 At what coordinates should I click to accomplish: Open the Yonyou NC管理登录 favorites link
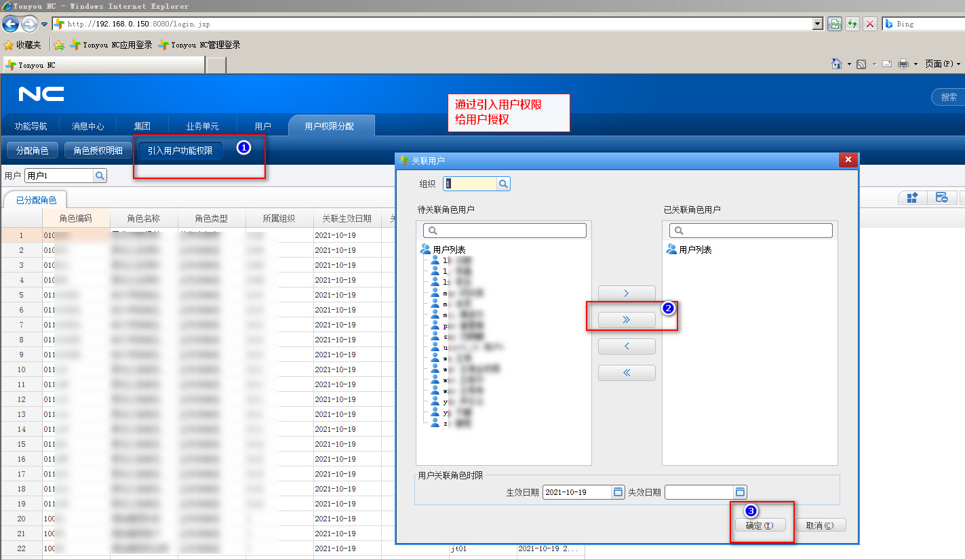click(199, 45)
